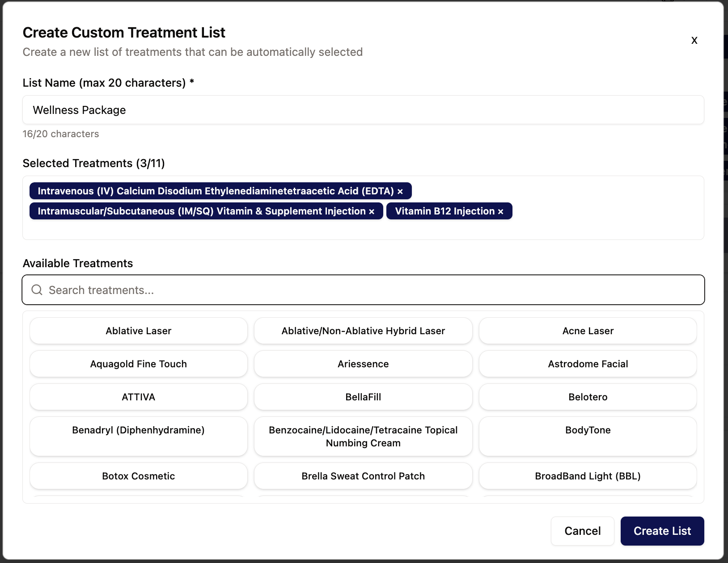Image resolution: width=728 pixels, height=563 pixels.
Task: Close the dialog with the X icon
Action: pos(694,40)
